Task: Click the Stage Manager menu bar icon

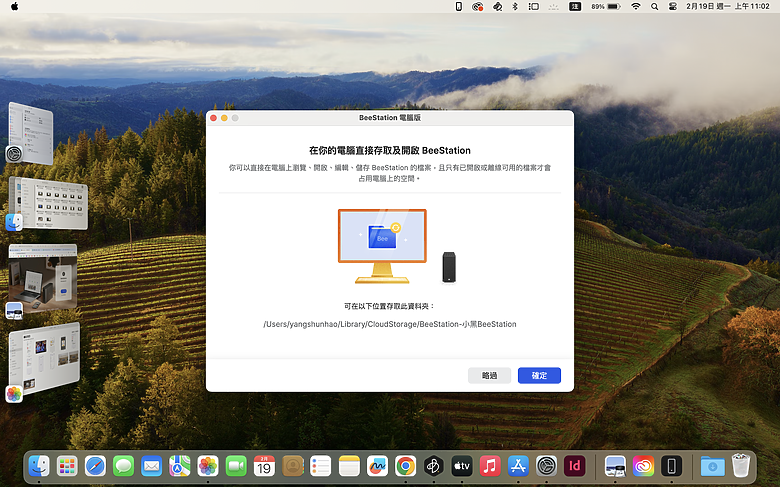Action: pyautogui.click(x=534, y=6)
